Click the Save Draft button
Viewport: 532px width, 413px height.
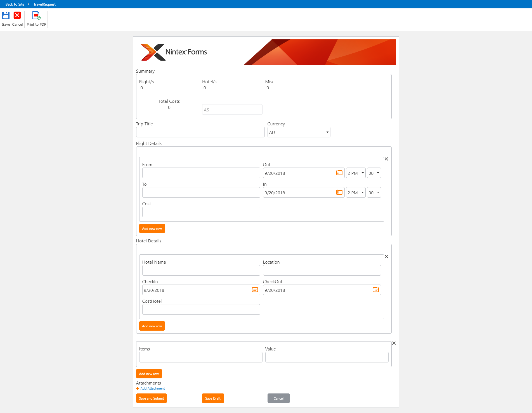tap(213, 398)
